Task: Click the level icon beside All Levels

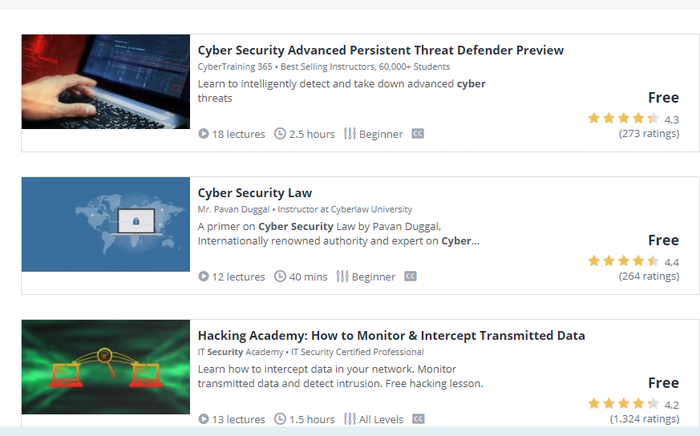Action: tap(349, 420)
